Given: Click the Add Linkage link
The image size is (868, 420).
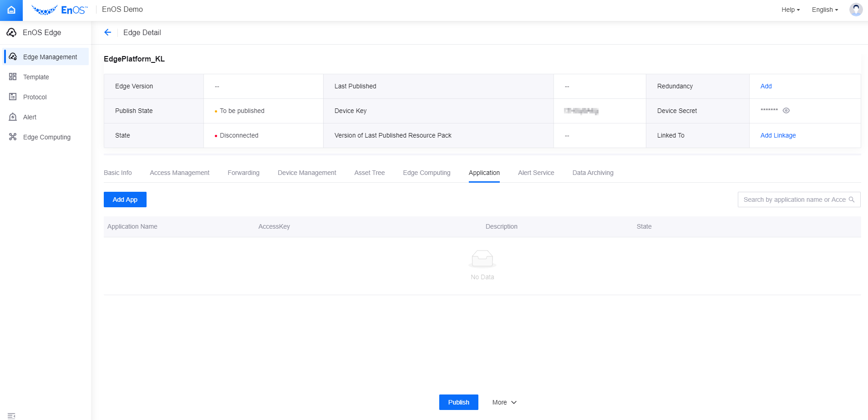Looking at the screenshot, I should [x=778, y=135].
